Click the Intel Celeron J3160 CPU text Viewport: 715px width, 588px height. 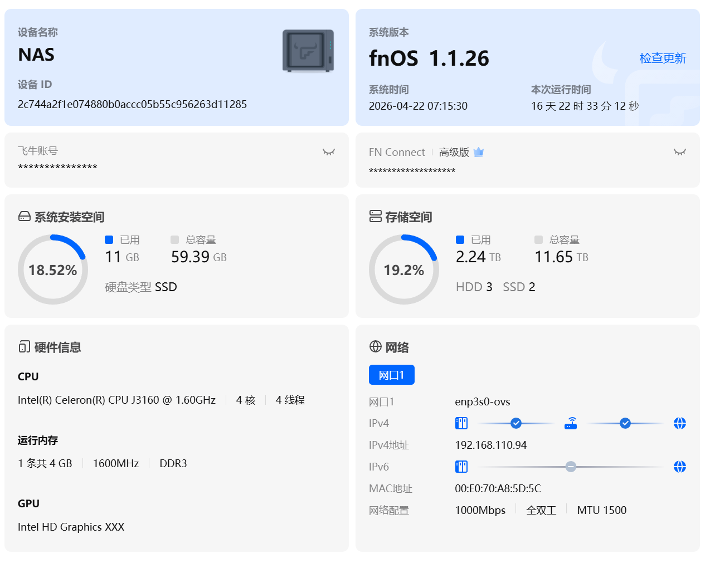click(116, 400)
